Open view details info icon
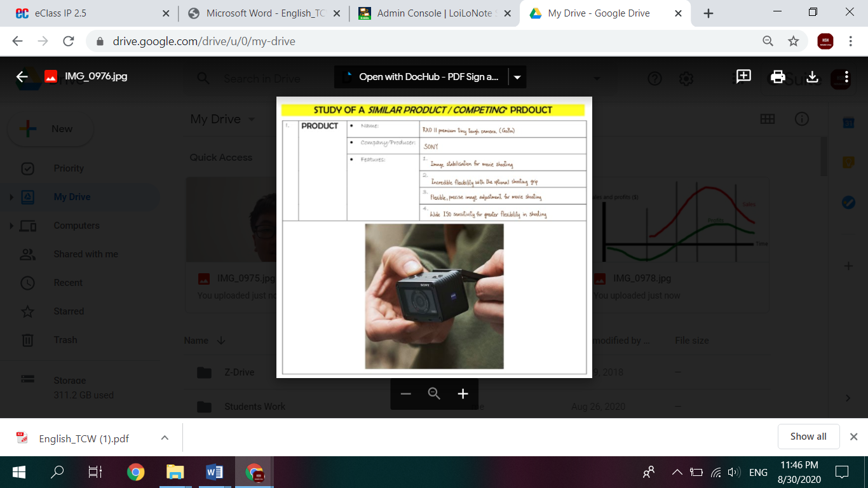This screenshot has height=488, width=868. click(802, 119)
